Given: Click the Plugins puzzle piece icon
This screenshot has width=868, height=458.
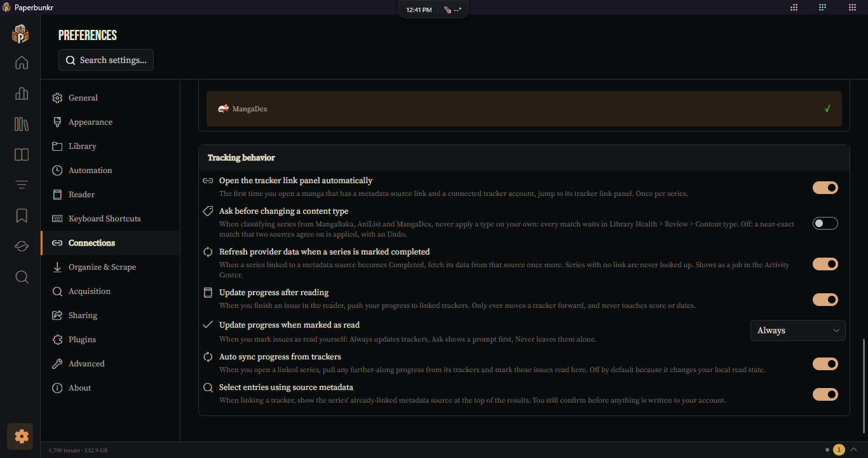Looking at the screenshot, I should coord(57,340).
